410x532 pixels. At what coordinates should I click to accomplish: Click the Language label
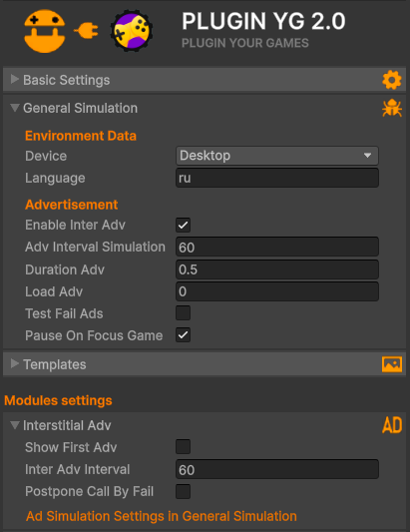click(x=55, y=179)
